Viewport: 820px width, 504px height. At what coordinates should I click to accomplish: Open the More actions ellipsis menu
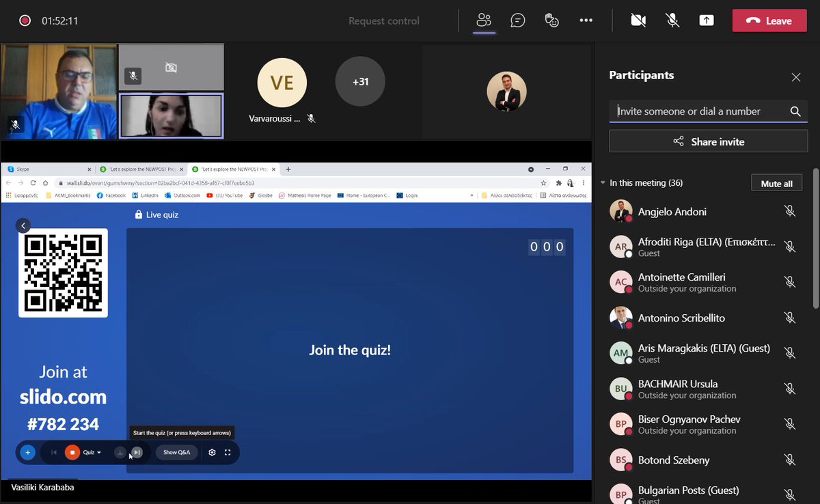pyautogui.click(x=586, y=20)
